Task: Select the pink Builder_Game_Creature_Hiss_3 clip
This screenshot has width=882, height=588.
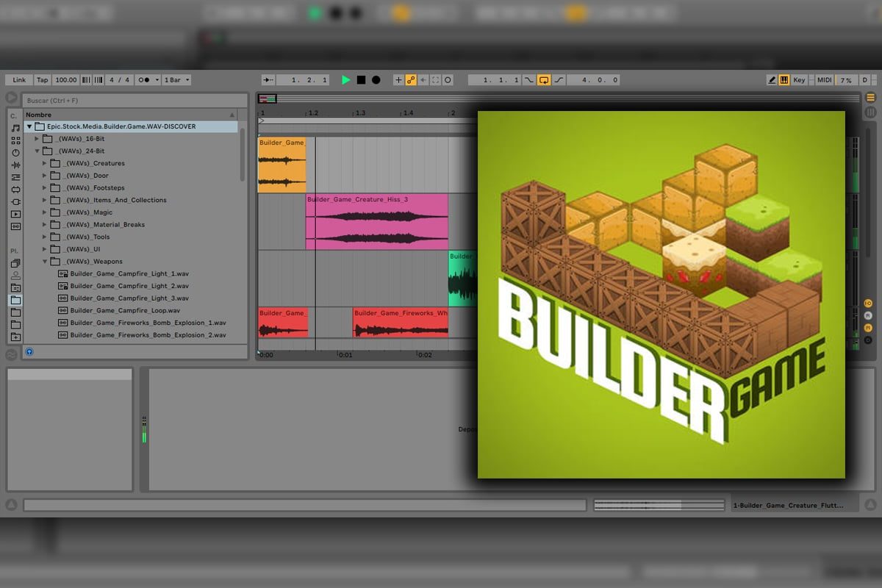Action: [377, 221]
